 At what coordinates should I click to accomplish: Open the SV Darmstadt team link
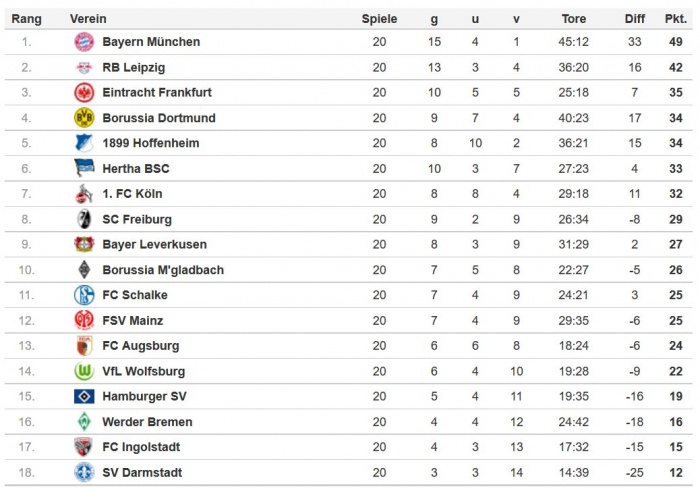pyautogui.click(x=142, y=472)
